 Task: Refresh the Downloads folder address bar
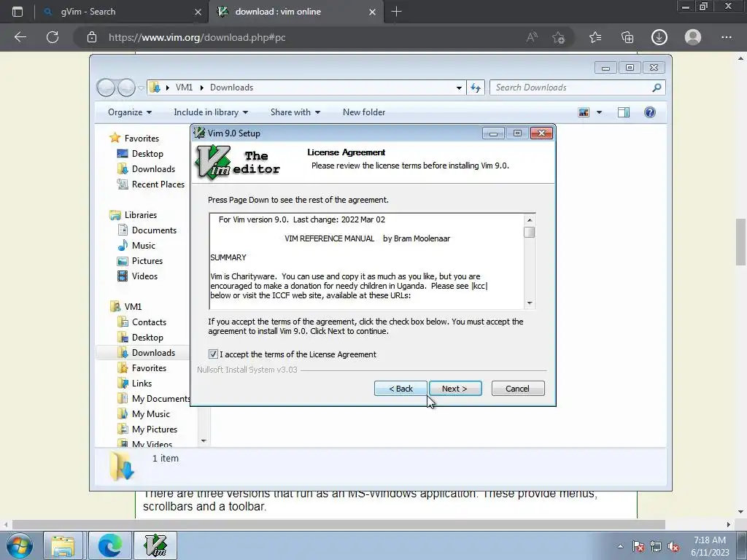click(x=476, y=87)
